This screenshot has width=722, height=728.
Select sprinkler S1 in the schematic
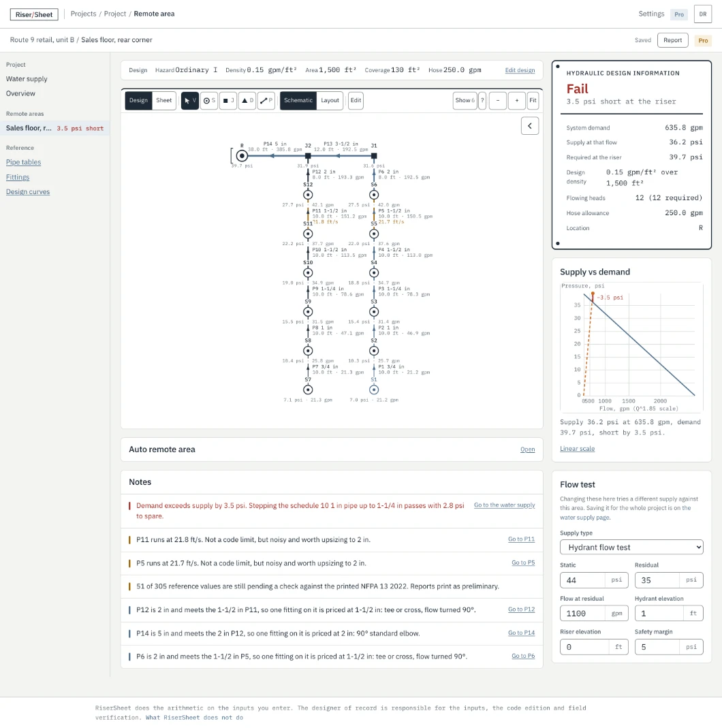coord(374,390)
